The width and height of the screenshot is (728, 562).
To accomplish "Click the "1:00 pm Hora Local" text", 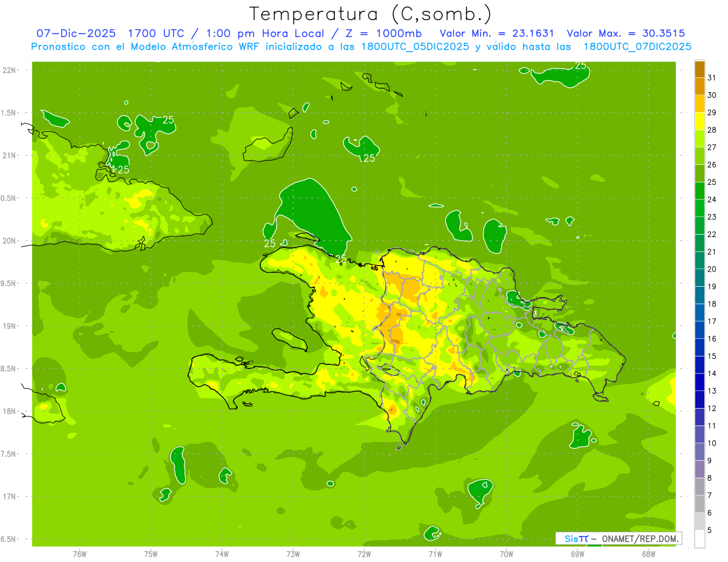I will [266, 33].
